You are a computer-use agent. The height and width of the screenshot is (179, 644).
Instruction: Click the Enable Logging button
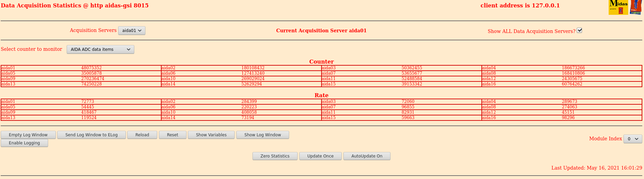coord(24,143)
